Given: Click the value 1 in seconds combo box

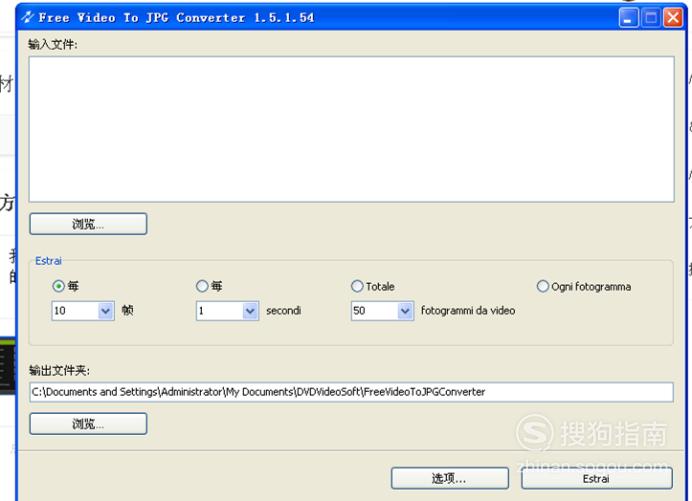Looking at the screenshot, I should [x=201, y=311].
